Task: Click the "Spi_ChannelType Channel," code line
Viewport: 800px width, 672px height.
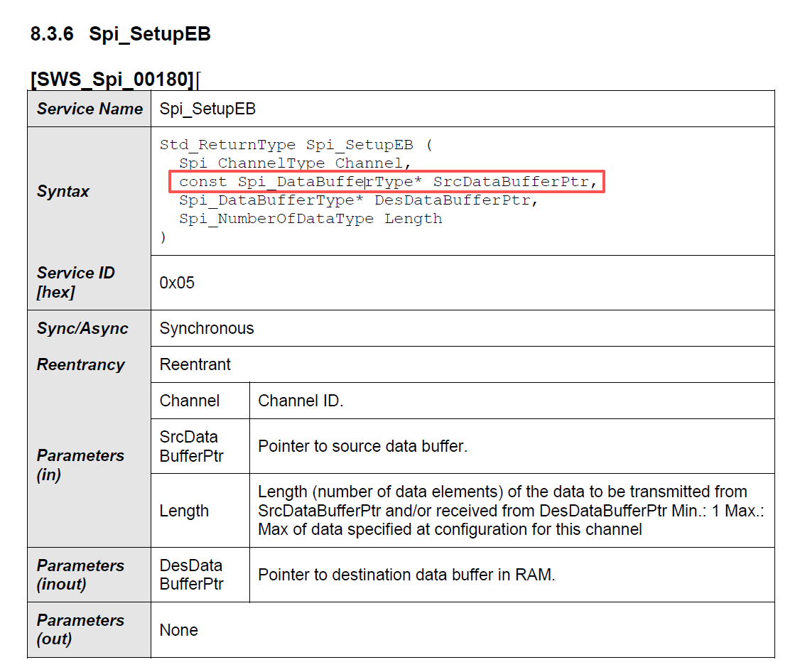Action: pos(295,163)
